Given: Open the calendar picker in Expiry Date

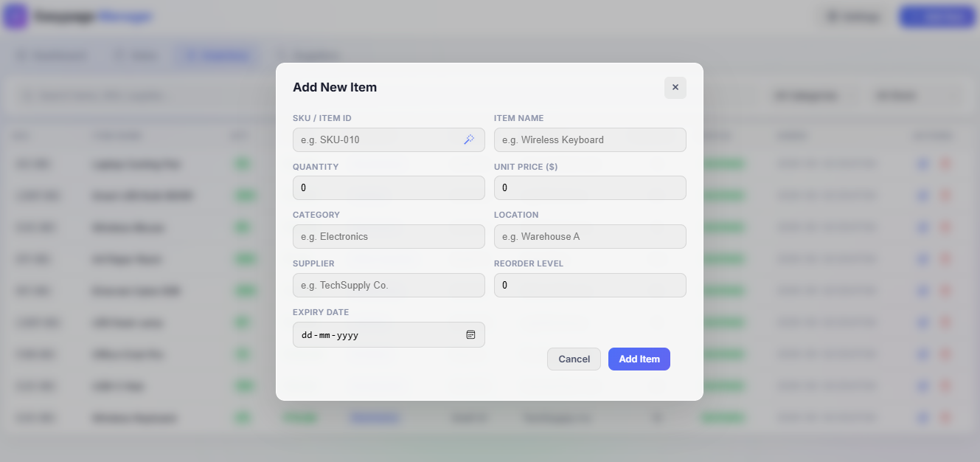Looking at the screenshot, I should [x=470, y=334].
